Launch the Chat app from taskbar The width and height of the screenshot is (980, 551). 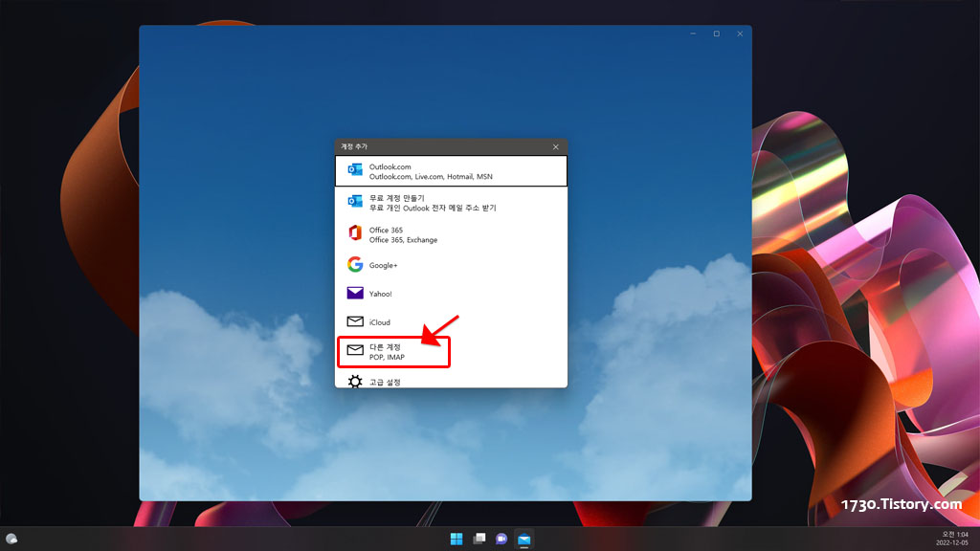click(501, 539)
